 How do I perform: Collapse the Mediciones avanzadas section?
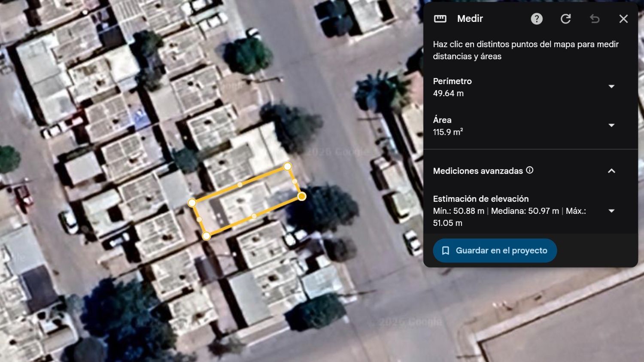(x=611, y=171)
